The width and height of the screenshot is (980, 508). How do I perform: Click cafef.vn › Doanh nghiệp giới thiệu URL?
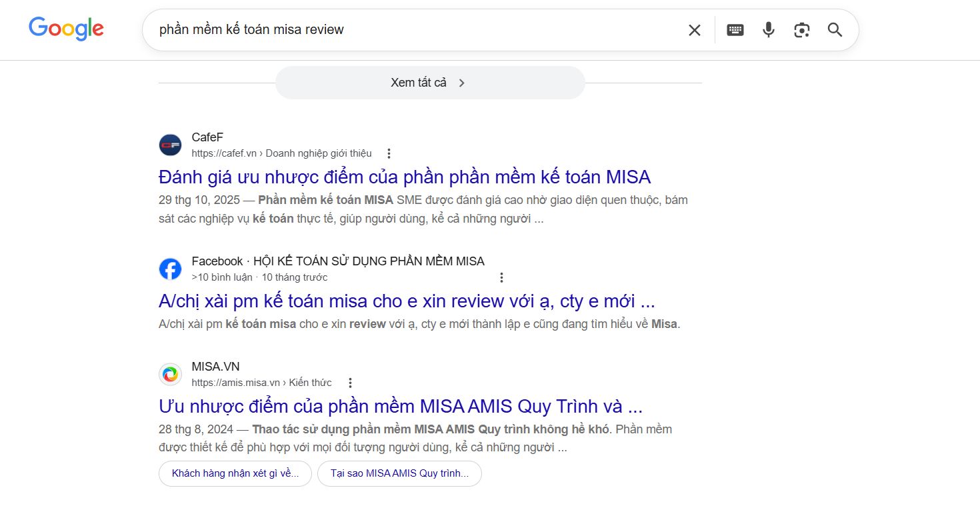click(281, 153)
